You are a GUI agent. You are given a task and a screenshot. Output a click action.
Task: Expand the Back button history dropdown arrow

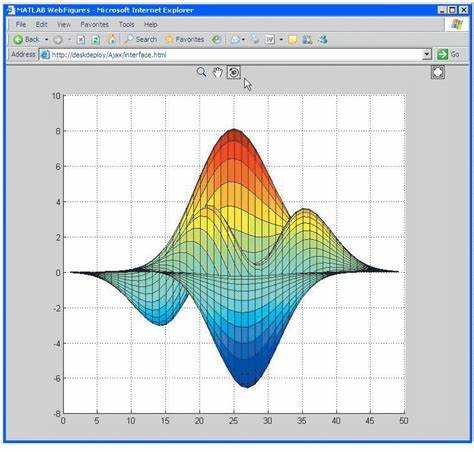point(46,40)
